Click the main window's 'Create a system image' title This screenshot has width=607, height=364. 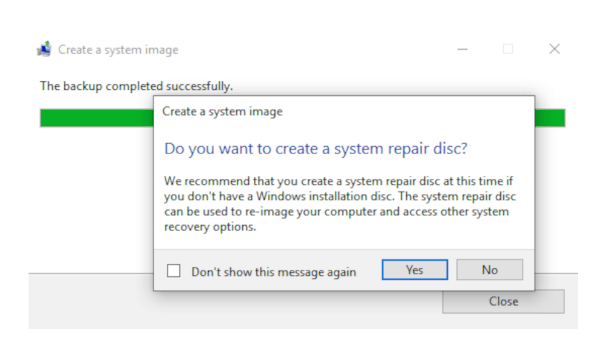118,50
